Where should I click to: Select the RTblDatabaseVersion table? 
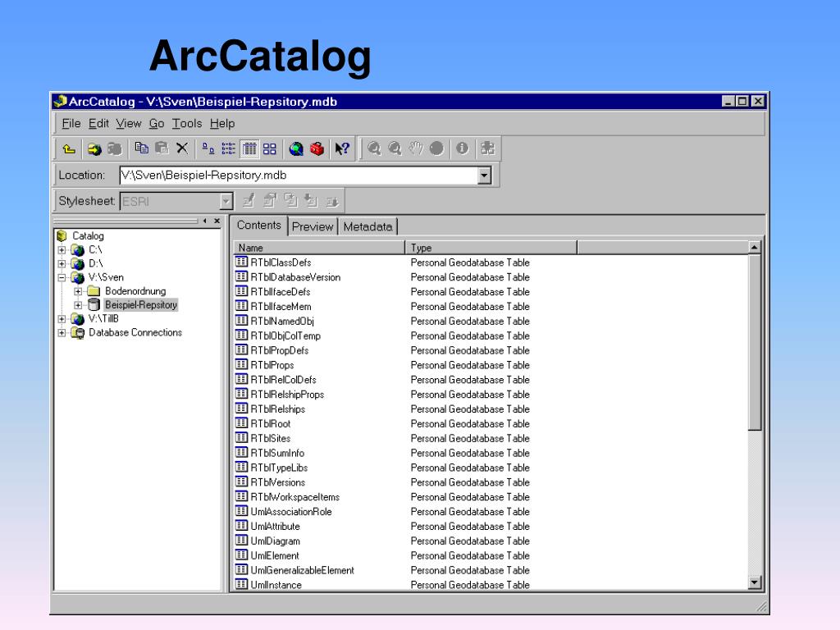pyautogui.click(x=295, y=277)
